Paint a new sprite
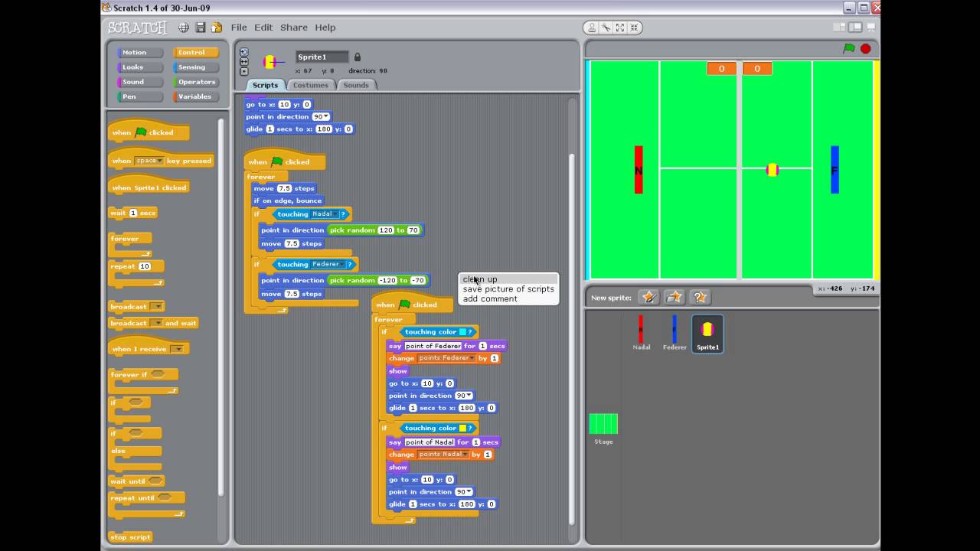The height and width of the screenshot is (551, 980). 648,297
